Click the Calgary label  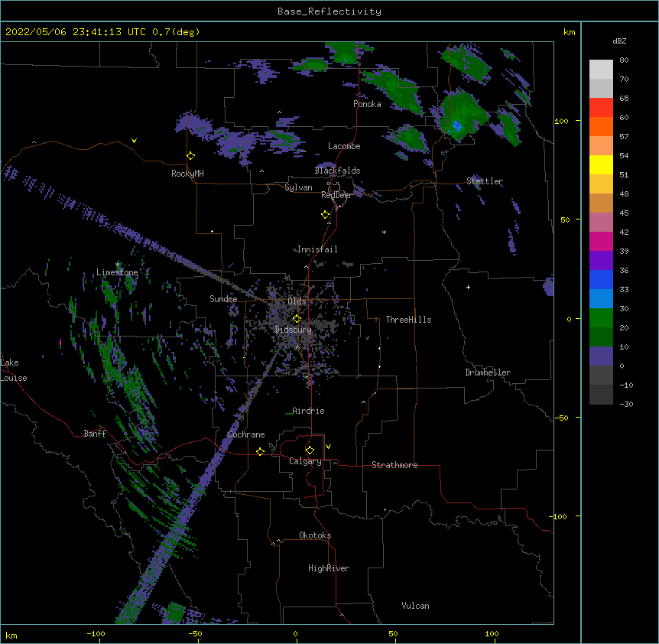[x=305, y=461]
